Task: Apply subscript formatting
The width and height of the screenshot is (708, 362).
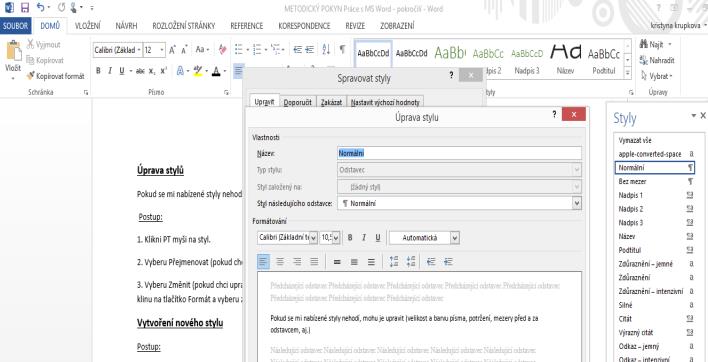Action: pyautogui.click(x=152, y=71)
